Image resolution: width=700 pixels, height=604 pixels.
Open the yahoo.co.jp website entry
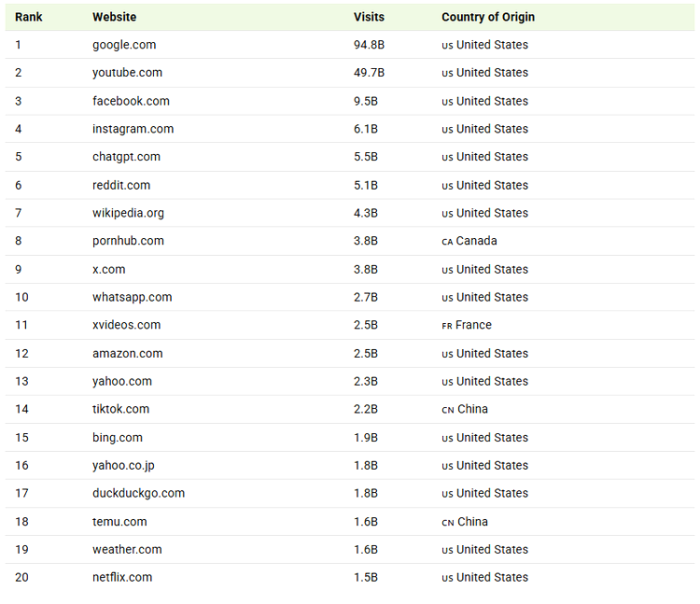click(x=123, y=465)
